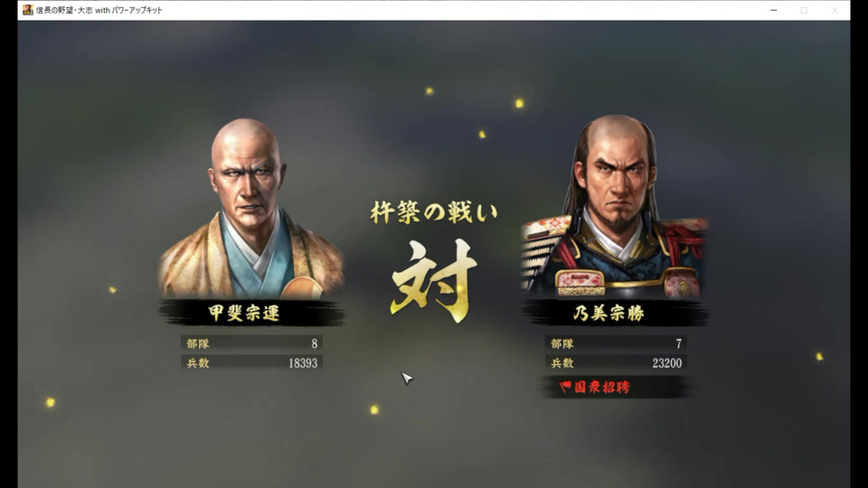Click 甲斐宗運's 部隊 row showing 8
Viewport: 868px width, 488px height.
251,343
